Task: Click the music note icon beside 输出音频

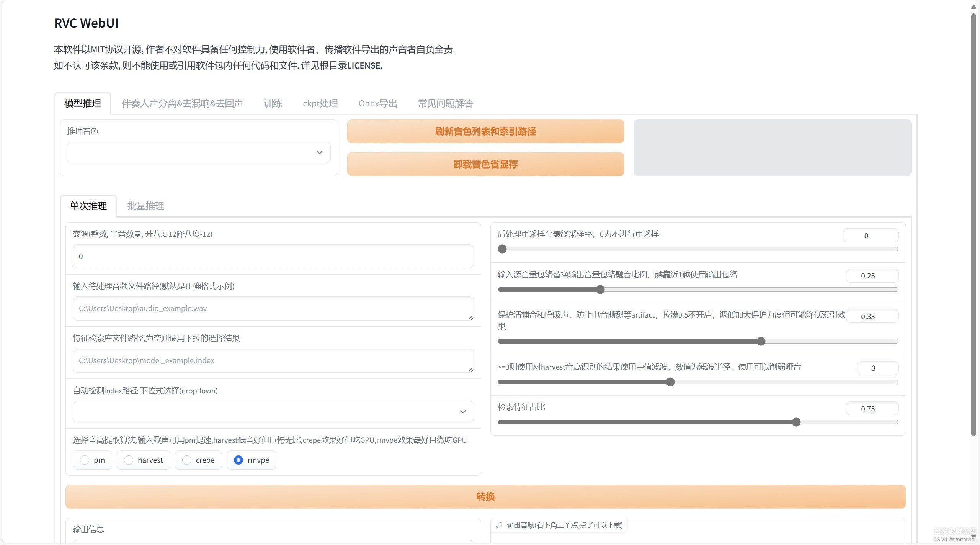Action: (499, 525)
